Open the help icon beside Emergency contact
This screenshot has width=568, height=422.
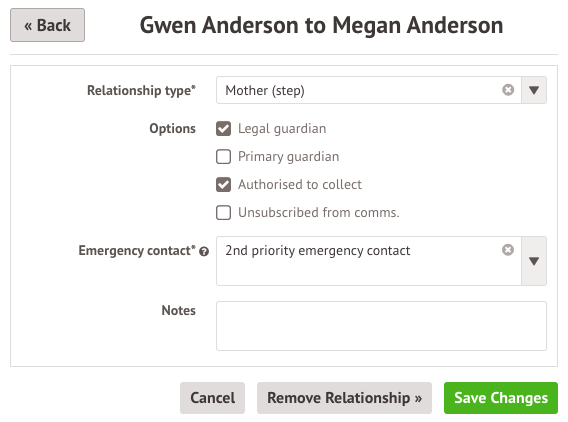tap(204, 251)
